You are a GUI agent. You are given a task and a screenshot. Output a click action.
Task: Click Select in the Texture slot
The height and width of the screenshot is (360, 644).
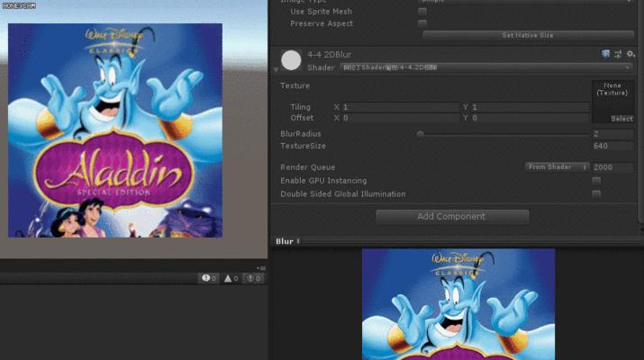(x=621, y=119)
